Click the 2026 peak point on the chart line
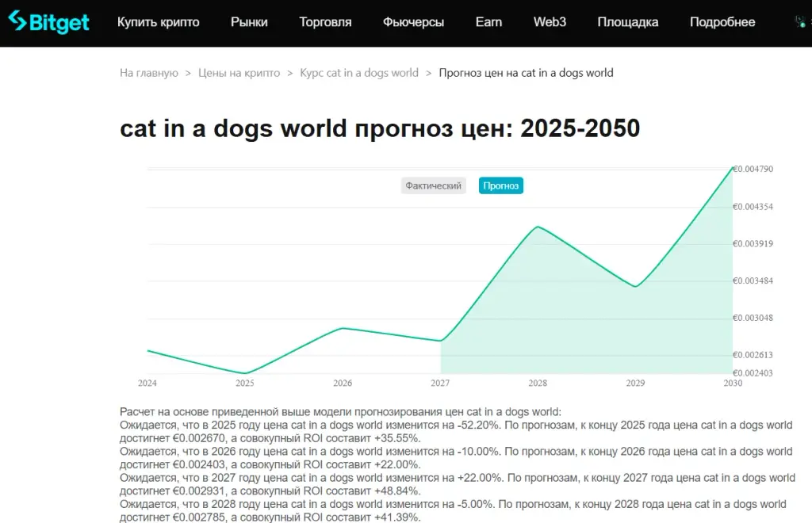Image resolution: width=812 pixels, height=523 pixels. point(343,328)
